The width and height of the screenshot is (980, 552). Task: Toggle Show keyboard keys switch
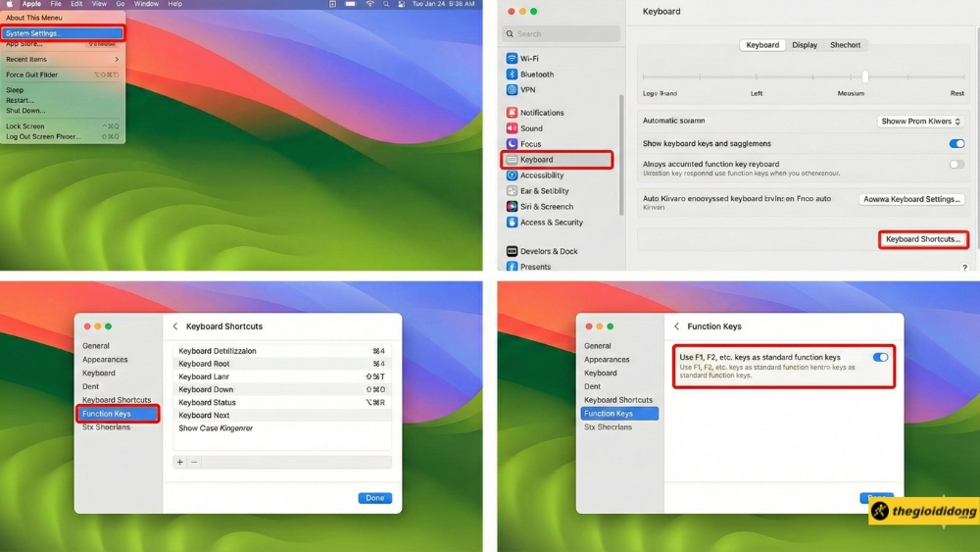click(956, 144)
